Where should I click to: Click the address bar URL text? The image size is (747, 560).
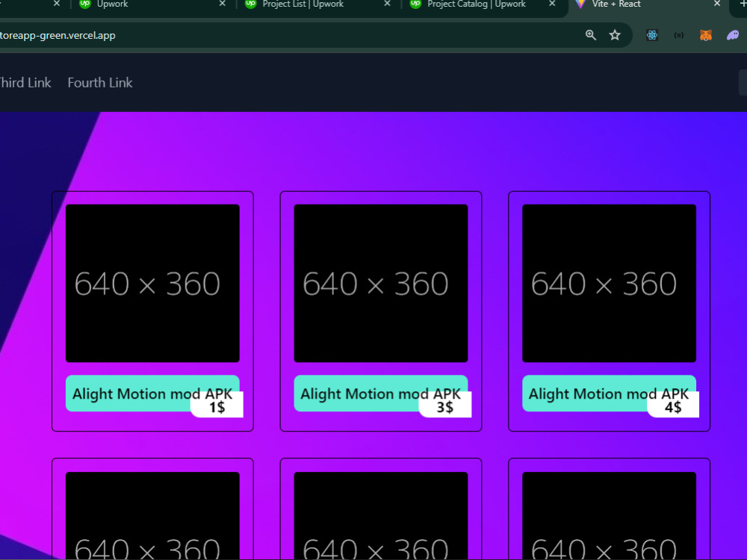tap(58, 35)
